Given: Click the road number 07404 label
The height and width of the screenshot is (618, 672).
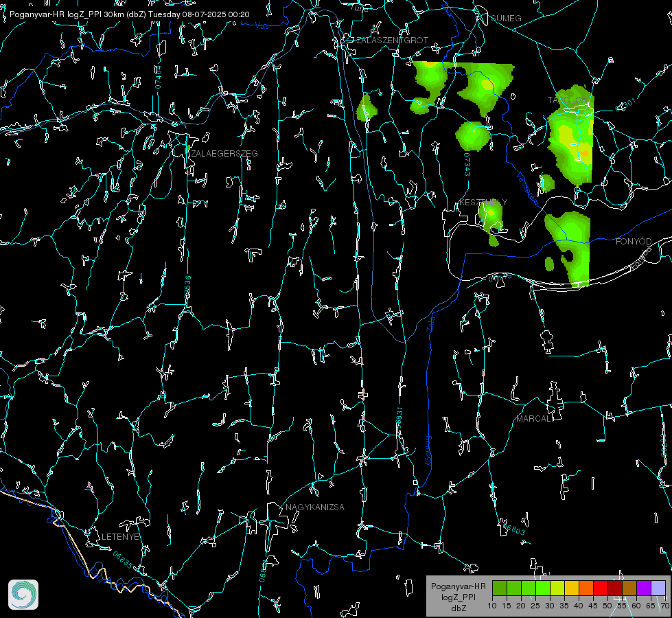Looking at the screenshot, I should 158,77.
